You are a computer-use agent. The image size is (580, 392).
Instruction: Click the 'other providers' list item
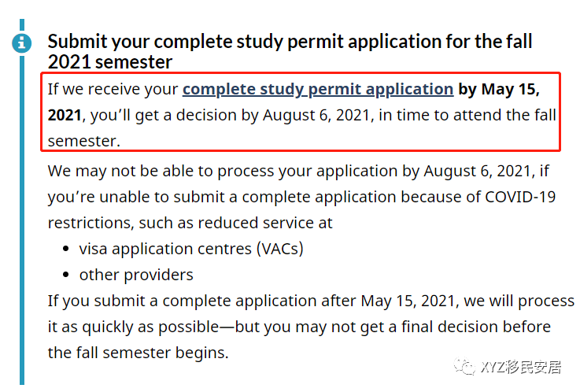pos(136,275)
